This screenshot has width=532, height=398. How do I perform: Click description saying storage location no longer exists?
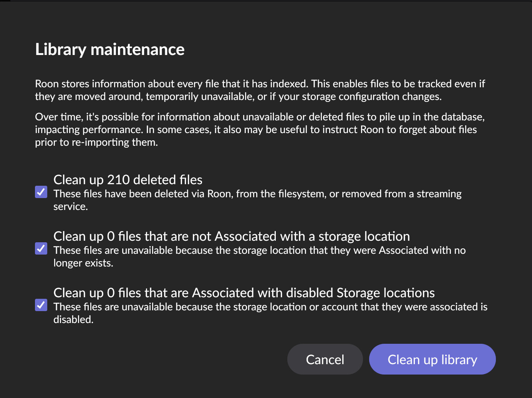[x=259, y=250]
